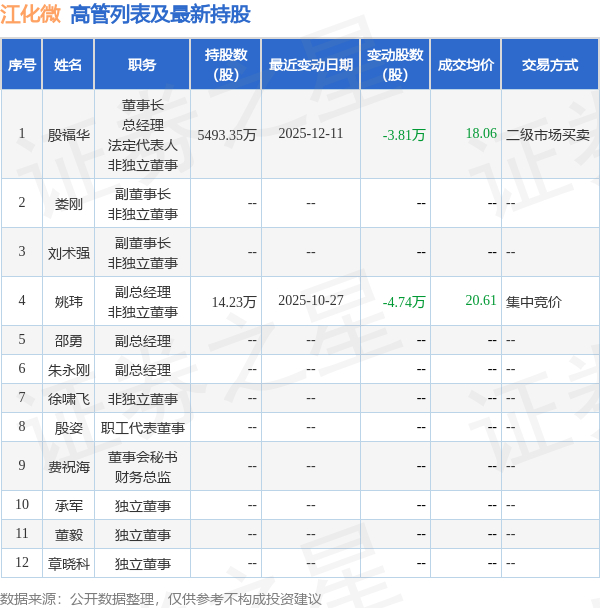This screenshot has height=608, width=600.
Task: Click 财务总监 in 费祝海's row
Action: pyautogui.click(x=142, y=477)
